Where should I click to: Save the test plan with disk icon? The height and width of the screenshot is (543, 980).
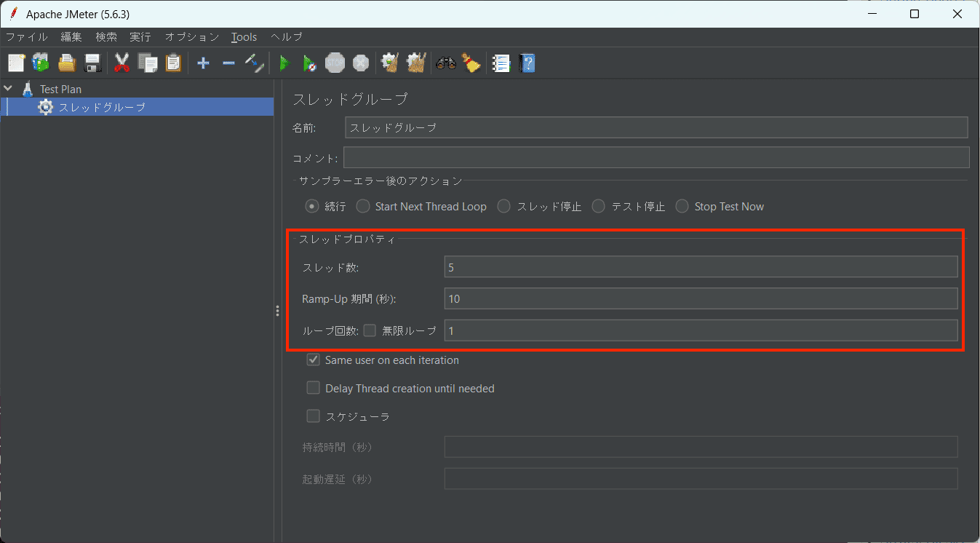(x=92, y=63)
